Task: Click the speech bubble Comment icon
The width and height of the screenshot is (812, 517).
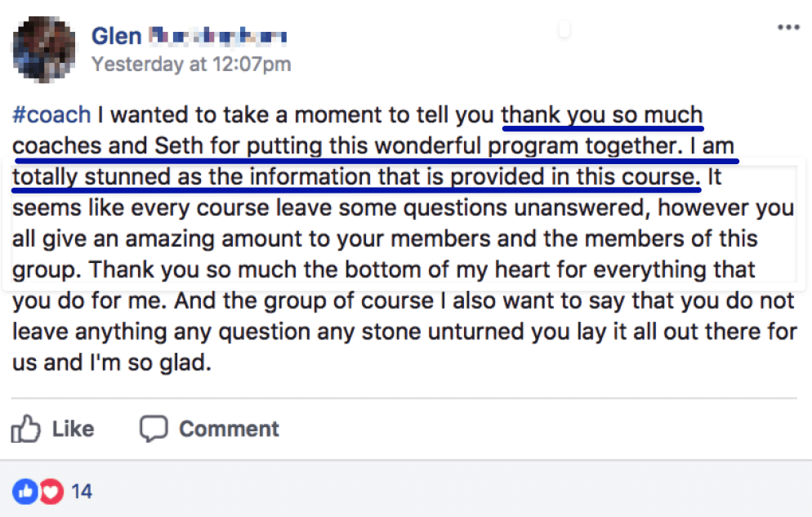Action: click(x=154, y=429)
